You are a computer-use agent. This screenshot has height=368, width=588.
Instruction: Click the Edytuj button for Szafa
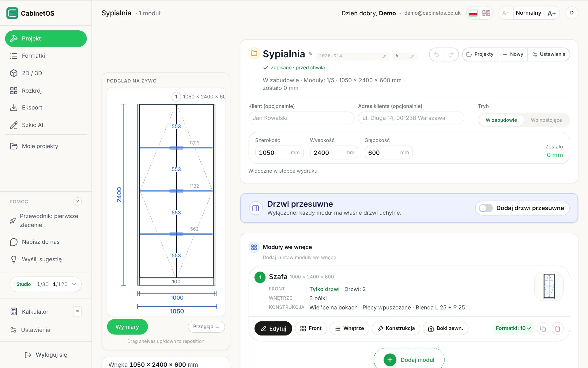click(273, 328)
